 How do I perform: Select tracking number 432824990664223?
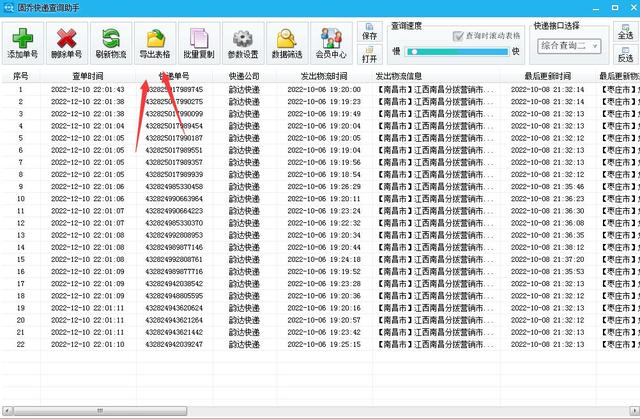coord(174,211)
